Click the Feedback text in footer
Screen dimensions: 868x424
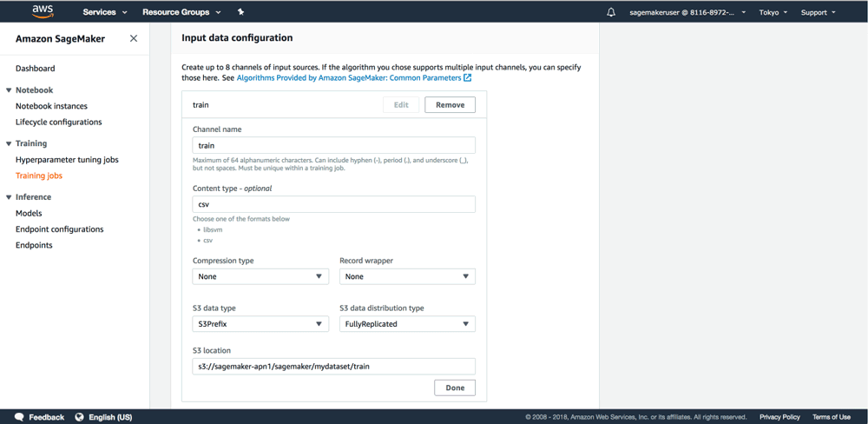47,417
